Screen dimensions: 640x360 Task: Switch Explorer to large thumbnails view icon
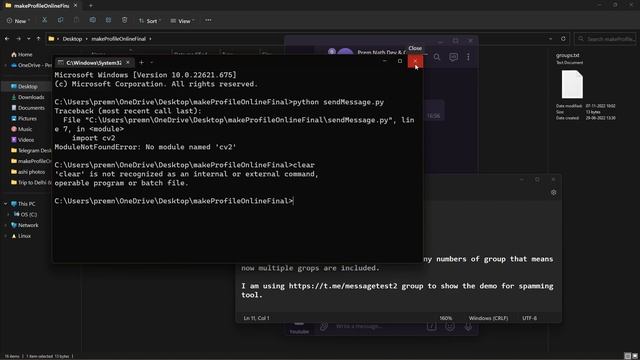tap(635, 356)
